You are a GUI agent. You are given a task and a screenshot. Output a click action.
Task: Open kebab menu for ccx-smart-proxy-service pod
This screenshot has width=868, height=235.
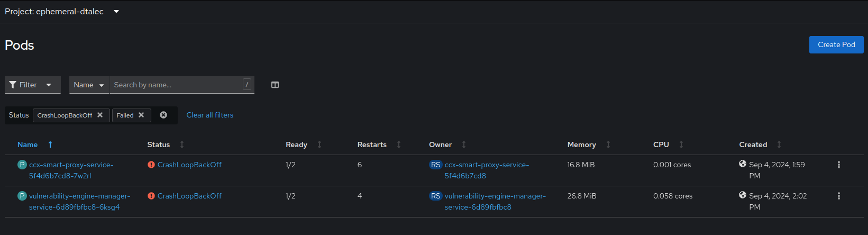(x=838, y=165)
